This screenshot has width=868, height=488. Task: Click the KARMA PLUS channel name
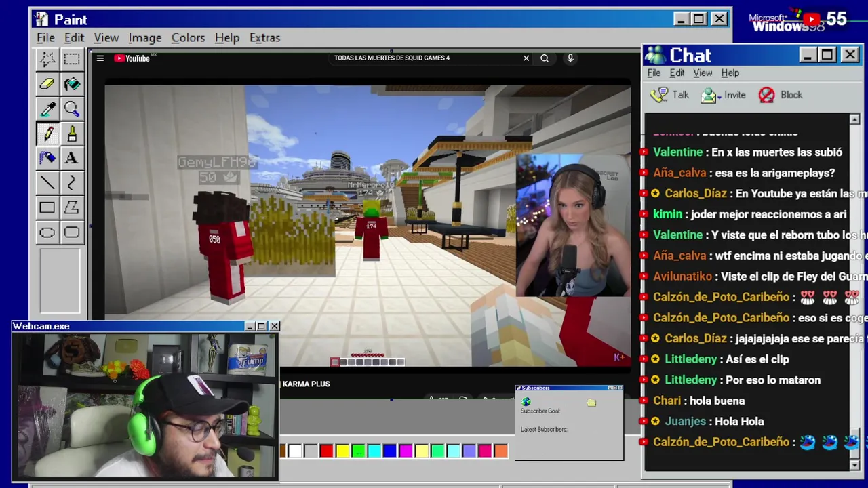pos(306,384)
